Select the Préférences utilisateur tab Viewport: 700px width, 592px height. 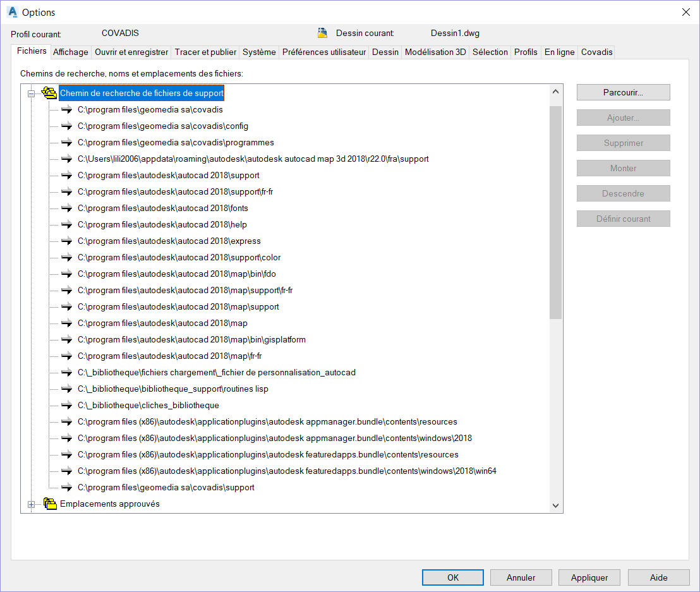[x=324, y=52]
